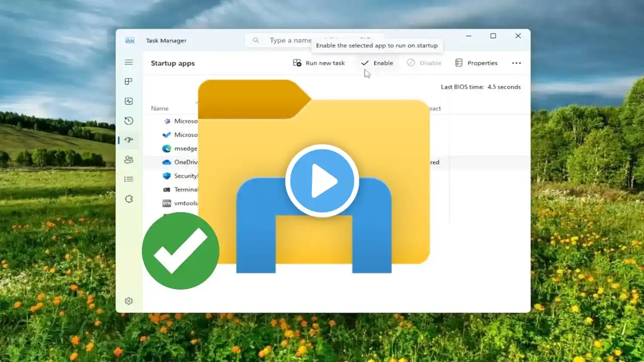The width and height of the screenshot is (644, 362).
Task: Enable the selected startup app
Action: click(377, 63)
